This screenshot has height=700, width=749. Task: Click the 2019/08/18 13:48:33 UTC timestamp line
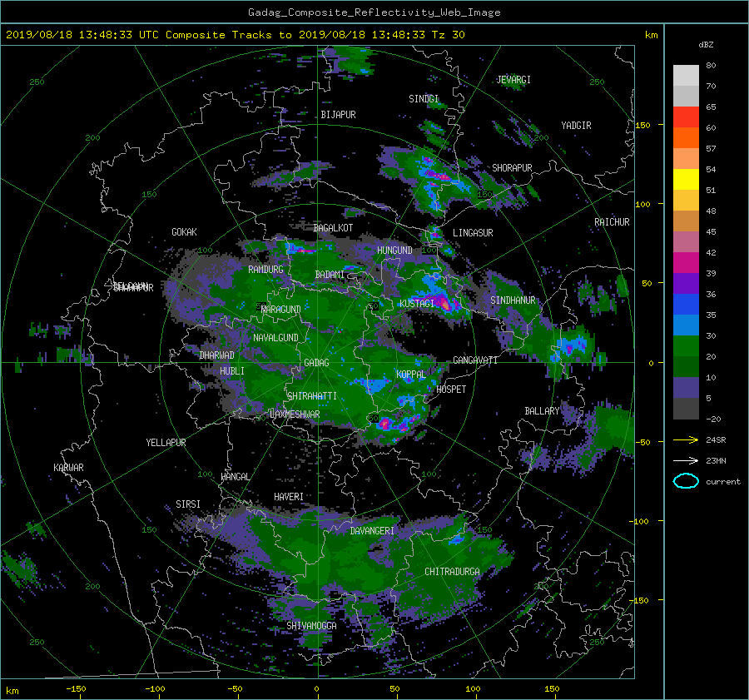coord(235,35)
